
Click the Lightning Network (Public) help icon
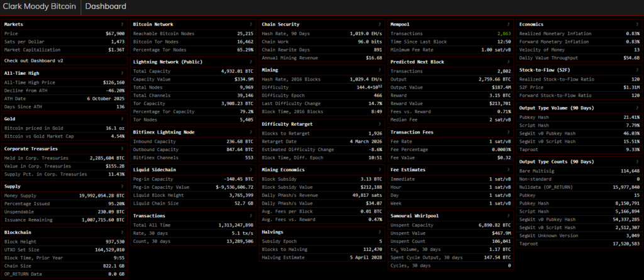[252, 62]
